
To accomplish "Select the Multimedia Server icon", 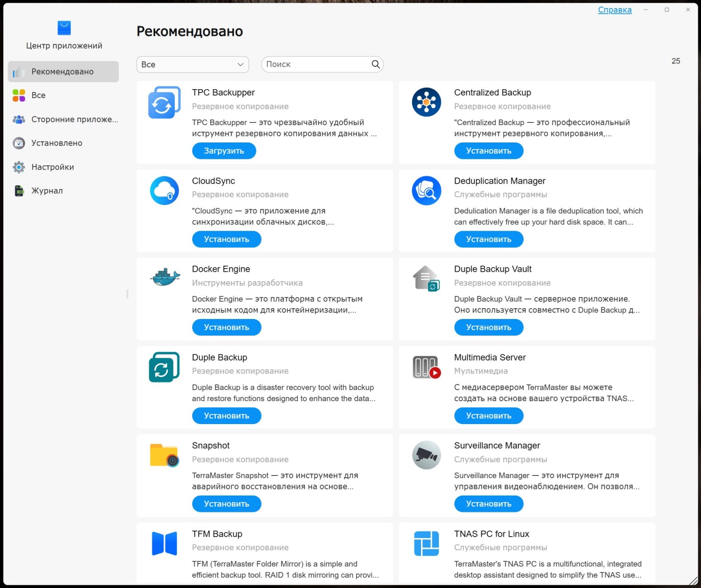I will tap(426, 367).
